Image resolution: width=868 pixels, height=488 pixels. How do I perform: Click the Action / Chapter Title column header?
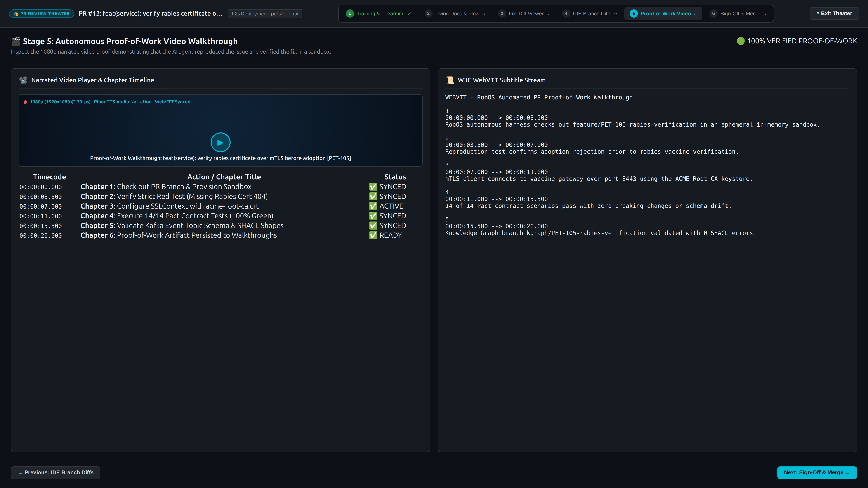pos(224,177)
